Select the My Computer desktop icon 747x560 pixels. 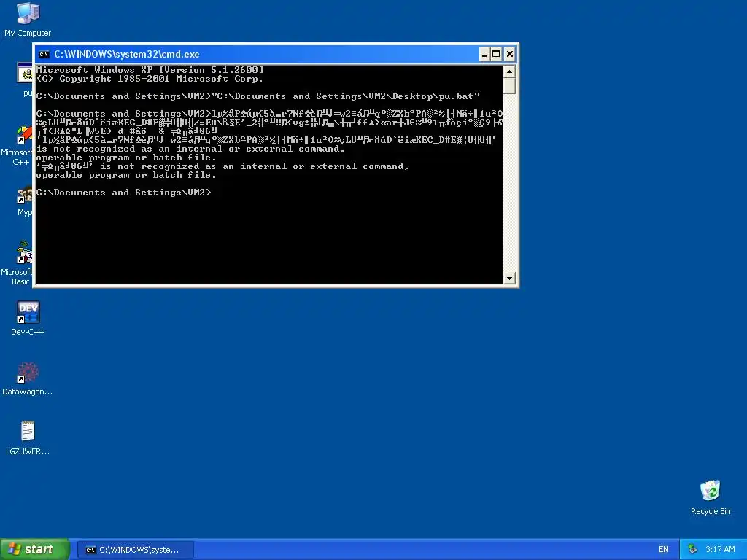pos(28,20)
